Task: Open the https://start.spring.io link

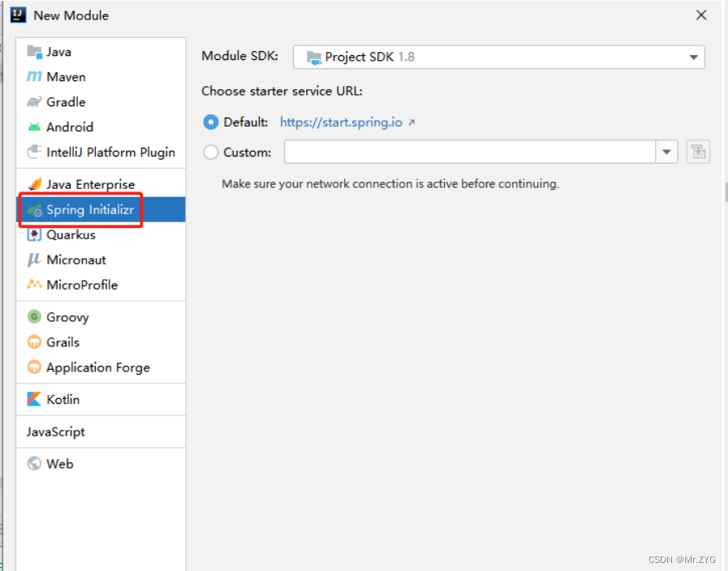Action: 341,122
